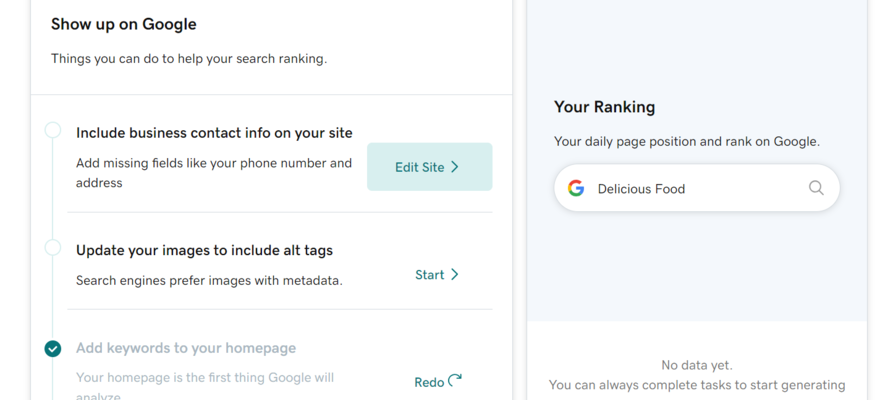Open the 'Add keywords to your homepage' title
This screenshot has height=400, width=880.
click(186, 348)
